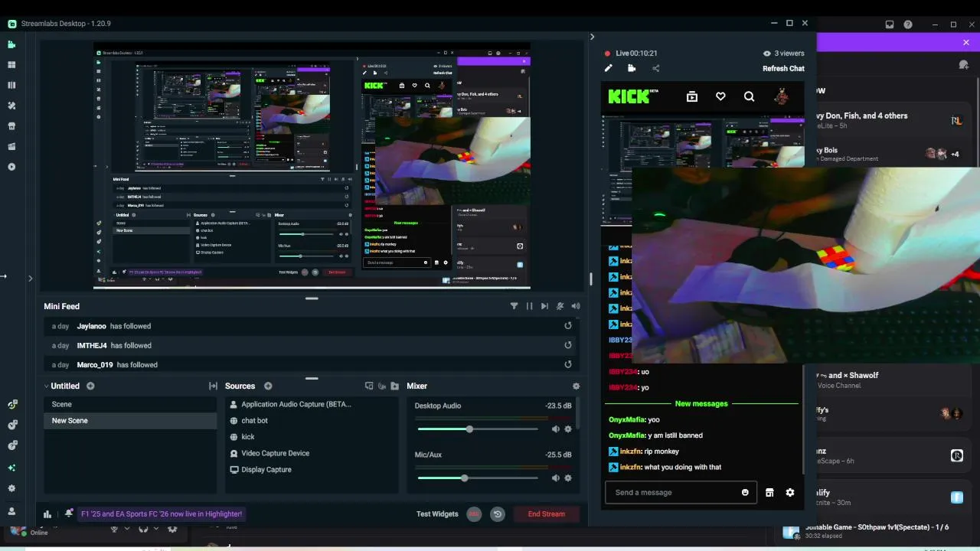Open scene transitions icon beside Untitled
980x551 pixels.
(213, 386)
